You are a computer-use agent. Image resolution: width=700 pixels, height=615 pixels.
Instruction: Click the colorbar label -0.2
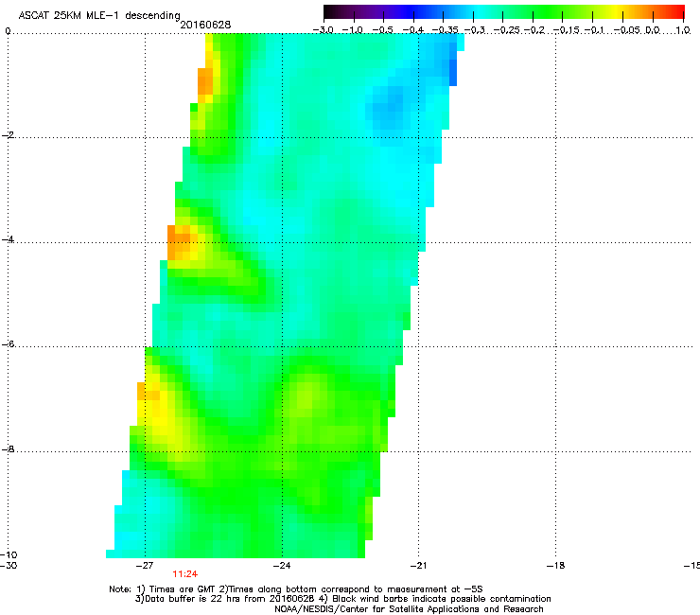(534, 30)
